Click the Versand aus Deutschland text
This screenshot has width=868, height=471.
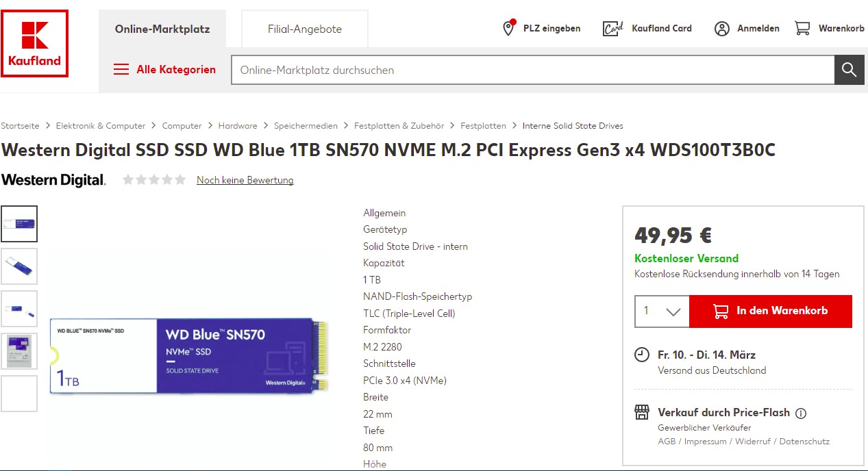tap(712, 370)
